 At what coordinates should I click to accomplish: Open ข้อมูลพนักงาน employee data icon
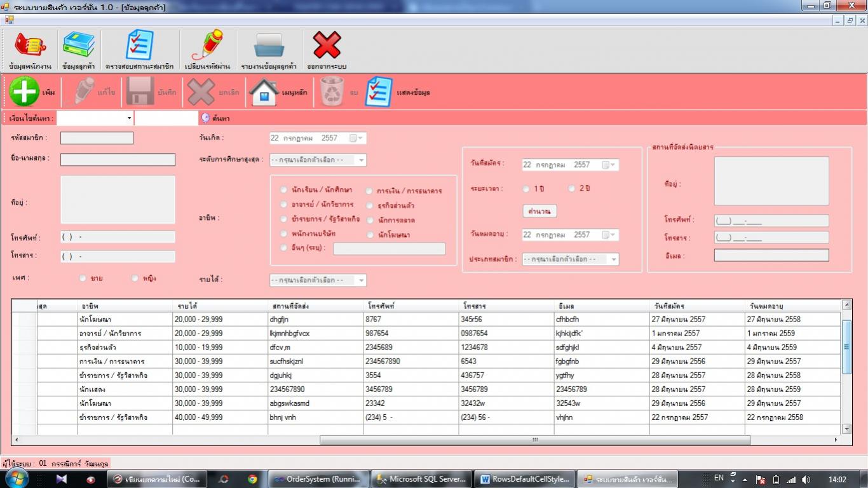click(30, 45)
